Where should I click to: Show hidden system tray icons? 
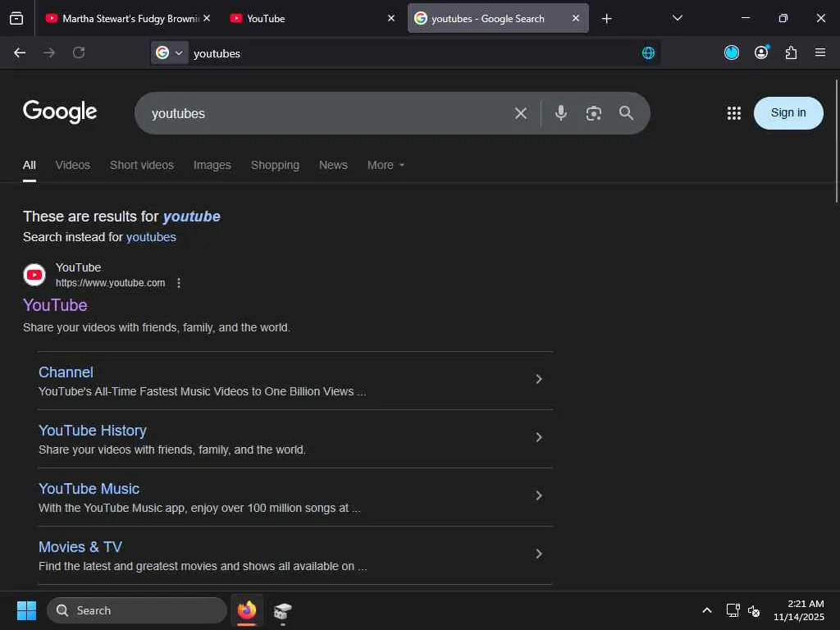pos(706,610)
